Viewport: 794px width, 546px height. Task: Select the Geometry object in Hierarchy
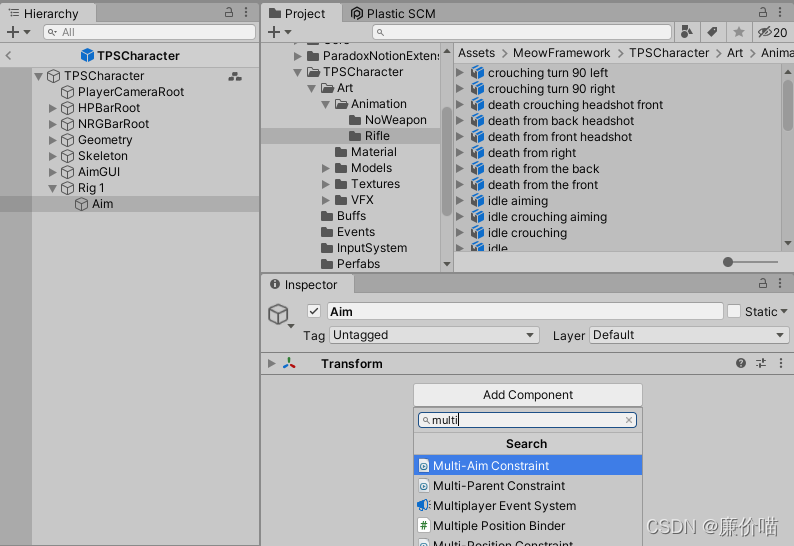tap(105, 140)
